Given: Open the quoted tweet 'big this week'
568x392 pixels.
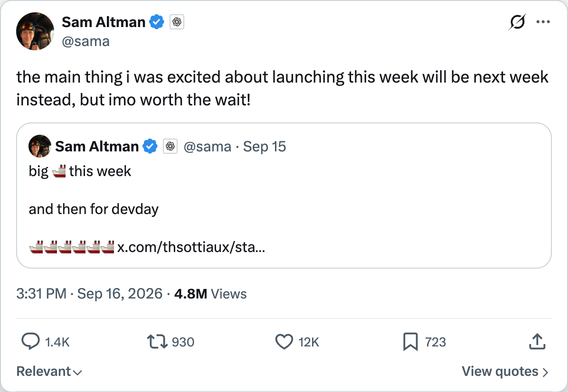Looking at the screenshot, I should coord(284,196).
